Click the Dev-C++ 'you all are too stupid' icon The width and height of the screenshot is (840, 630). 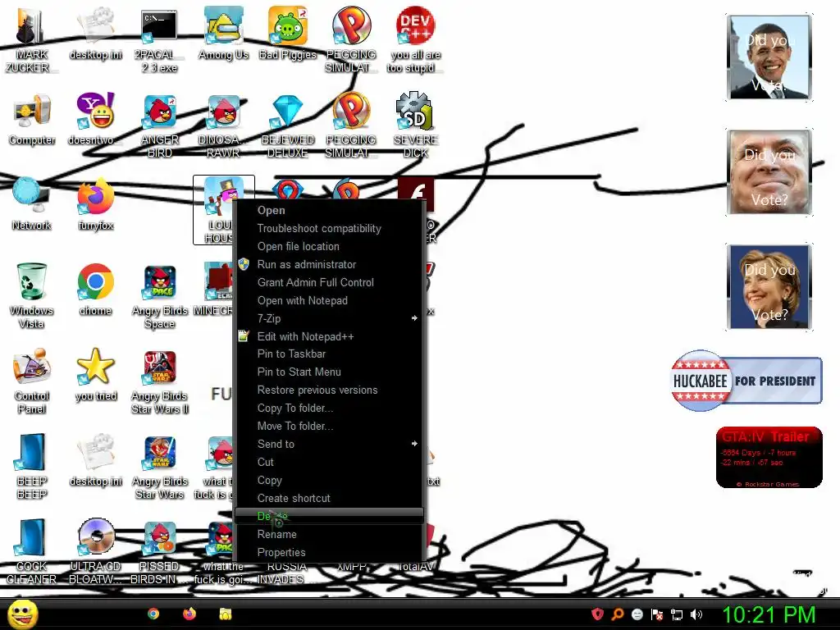tap(415, 40)
